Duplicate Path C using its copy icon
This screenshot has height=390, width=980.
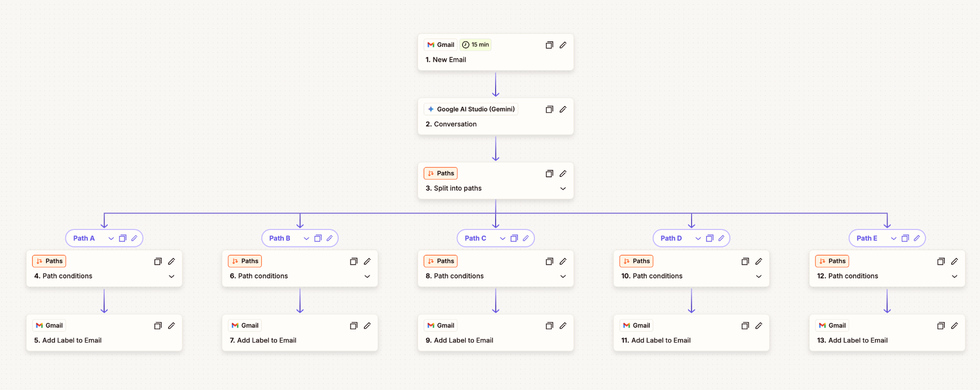pyautogui.click(x=514, y=238)
